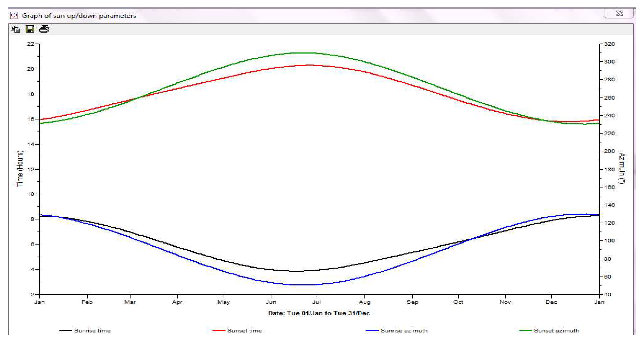Click the Jul label on the x-axis
Viewport: 644px width, 346px height.
pos(317,302)
